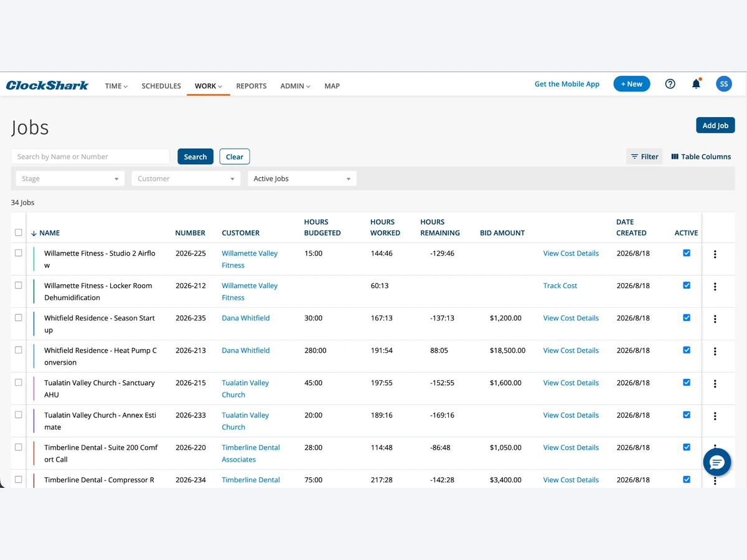This screenshot has height=560, width=747.
Task: Toggle Active checkbox for job 2026-215
Action: tap(687, 382)
